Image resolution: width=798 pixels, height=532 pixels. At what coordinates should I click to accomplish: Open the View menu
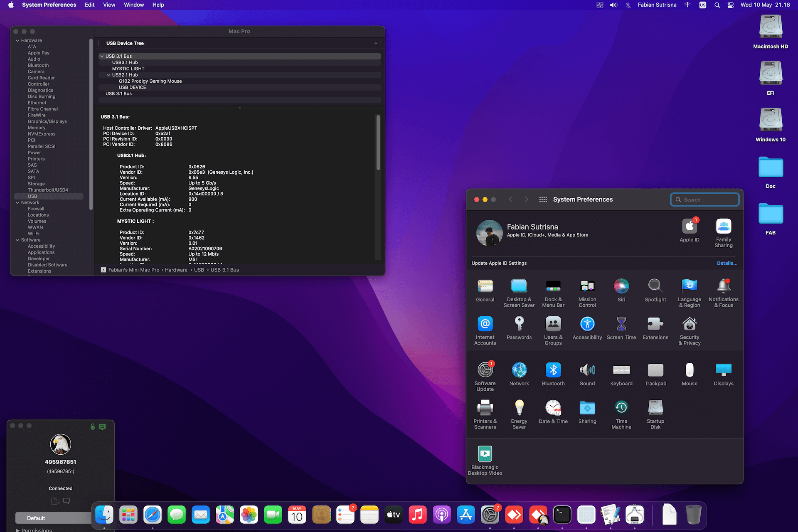click(109, 5)
